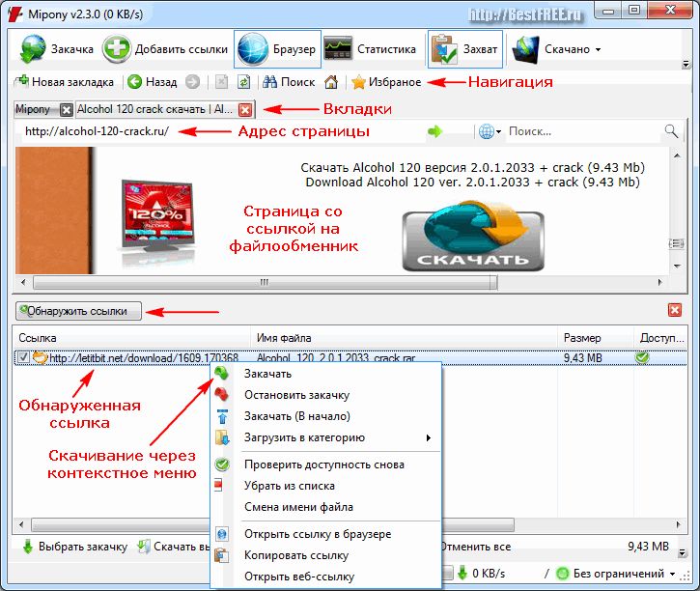
Task: Click the toolbar overflow arrow under Скачано
Action: click(x=686, y=65)
